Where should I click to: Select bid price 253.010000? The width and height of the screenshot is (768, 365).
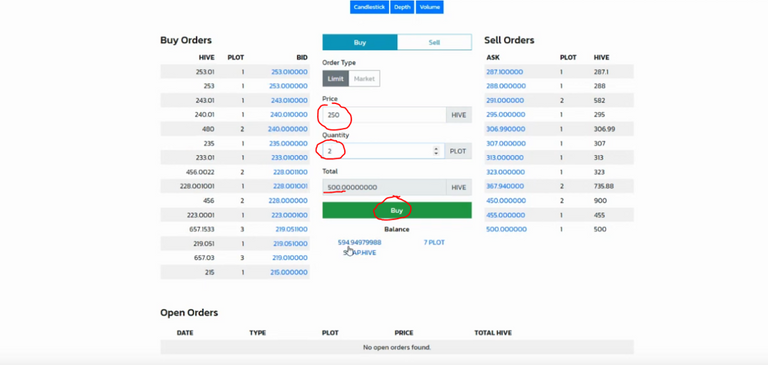click(x=289, y=72)
